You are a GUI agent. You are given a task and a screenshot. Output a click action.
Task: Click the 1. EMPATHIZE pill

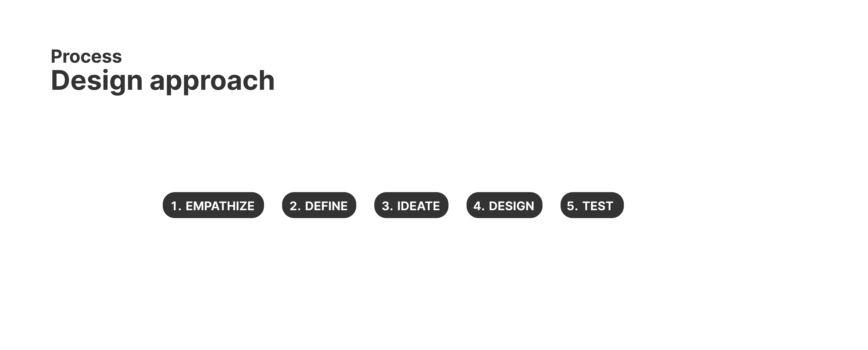coord(213,205)
